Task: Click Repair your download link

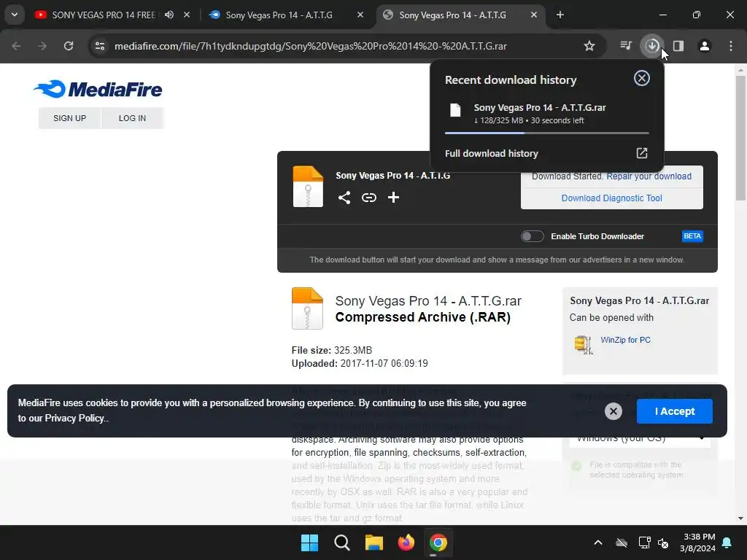Action: pos(649,176)
